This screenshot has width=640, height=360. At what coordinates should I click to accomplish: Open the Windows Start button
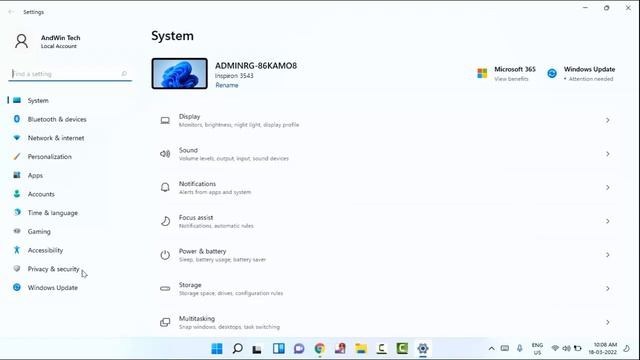(x=217, y=349)
